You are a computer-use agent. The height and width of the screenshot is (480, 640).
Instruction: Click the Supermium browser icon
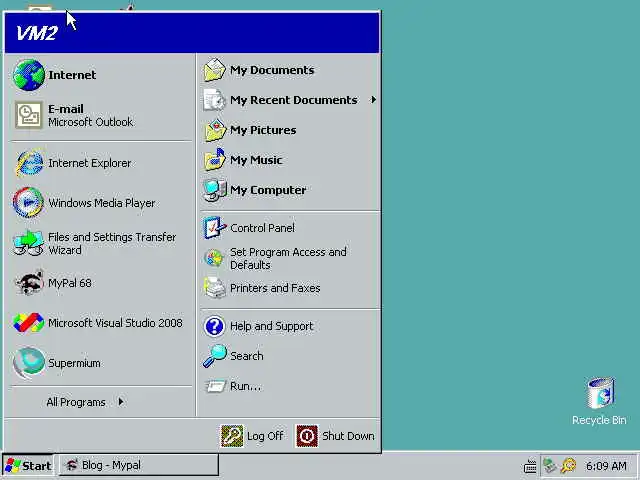(x=29, y=362)
